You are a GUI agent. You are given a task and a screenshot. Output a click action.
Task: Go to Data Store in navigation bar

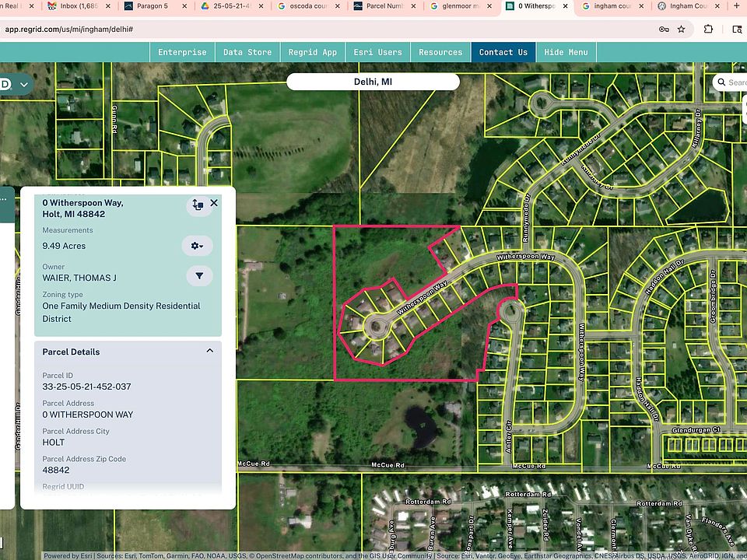pyautogui.click(x=247, y=52)
